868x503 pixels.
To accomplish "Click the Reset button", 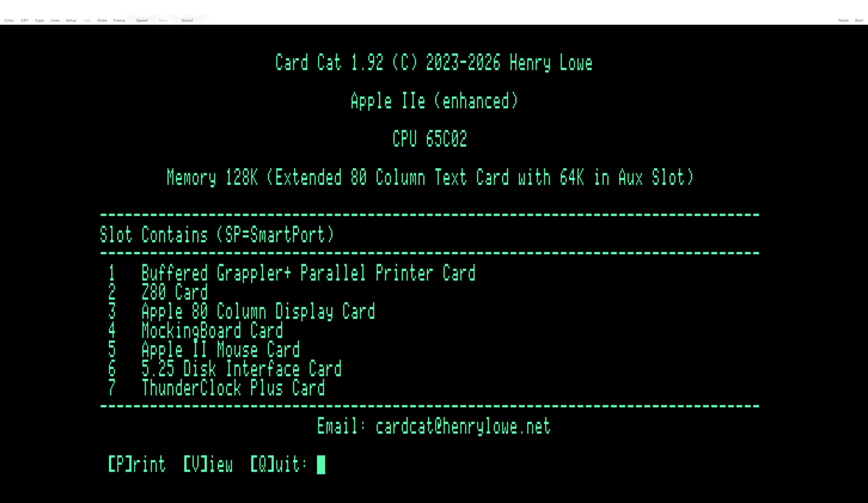I will 843,20.
